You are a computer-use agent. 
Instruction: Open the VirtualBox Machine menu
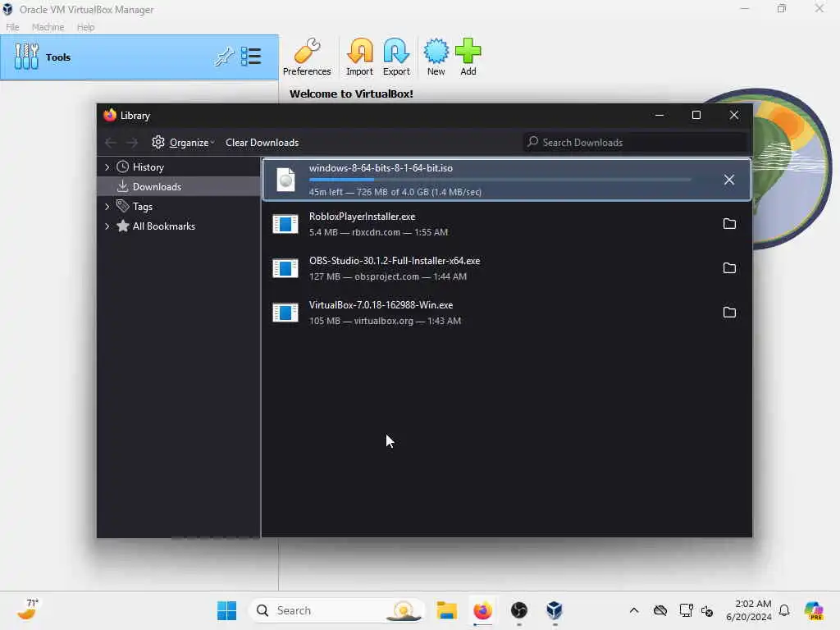(48, 27)
